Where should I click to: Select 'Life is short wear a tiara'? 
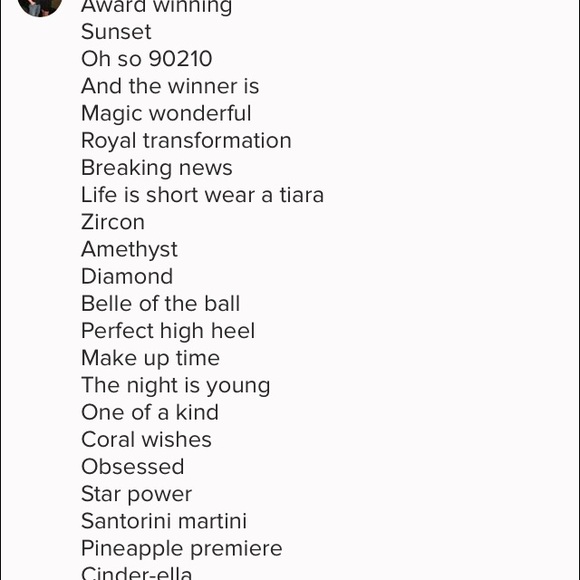pos(202,195)
